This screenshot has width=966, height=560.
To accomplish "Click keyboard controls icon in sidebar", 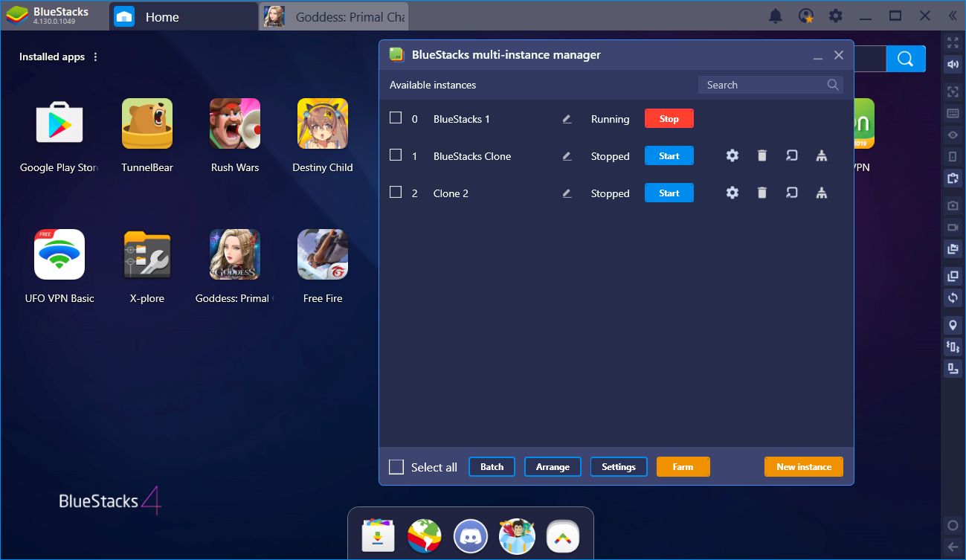I will coord(953,114).
